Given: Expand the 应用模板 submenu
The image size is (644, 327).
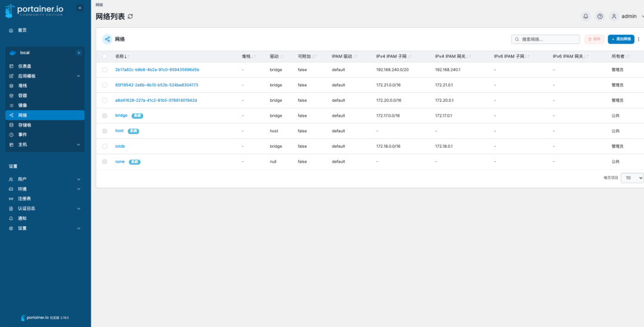Looking at the screenshot, I should (x=78, y=76).
